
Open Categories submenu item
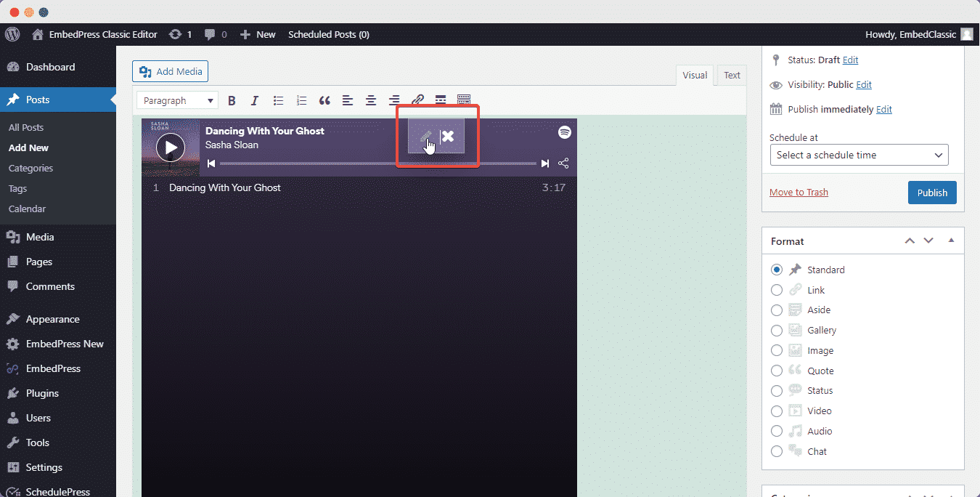pyautogui.click(x=30, y=168)
